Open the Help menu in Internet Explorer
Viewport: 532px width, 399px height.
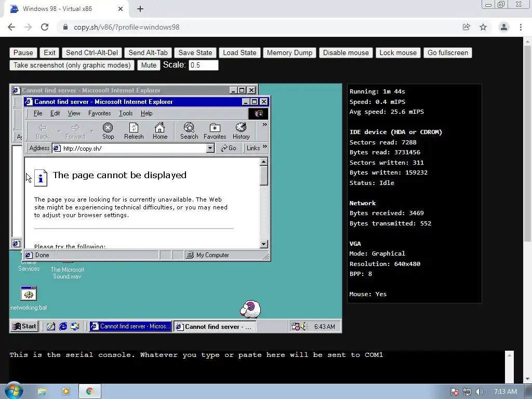pos(147,113)
